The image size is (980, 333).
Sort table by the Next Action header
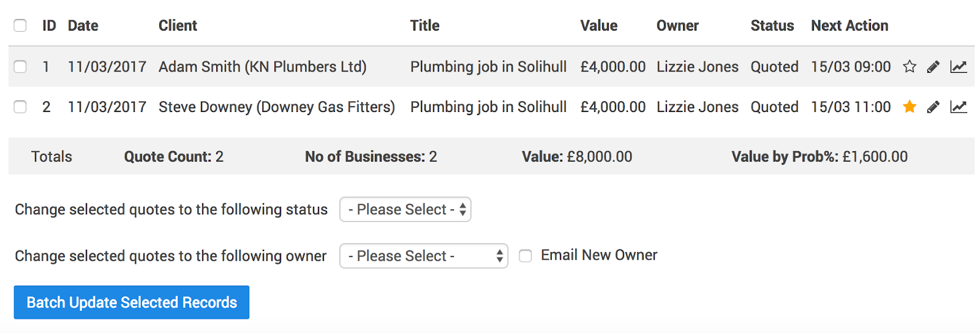pyautogui.click(x=850, y=26)
